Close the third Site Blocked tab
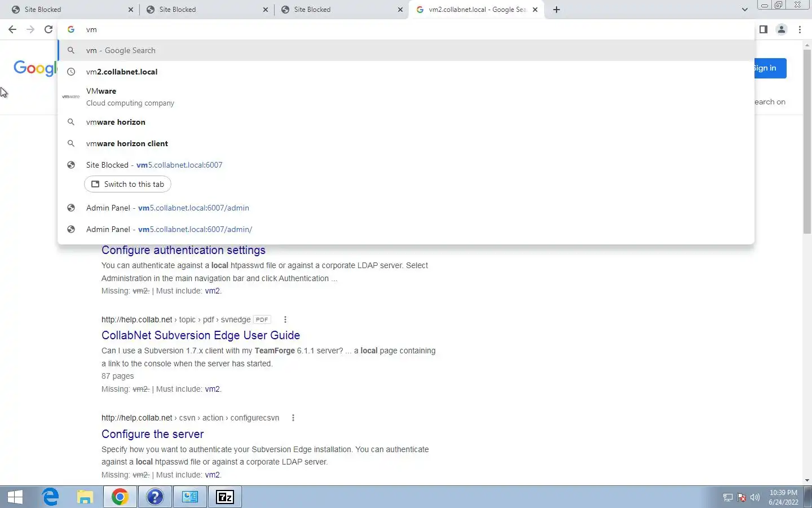812x508 pixels. pyautogui.click(x=400, y=10)
